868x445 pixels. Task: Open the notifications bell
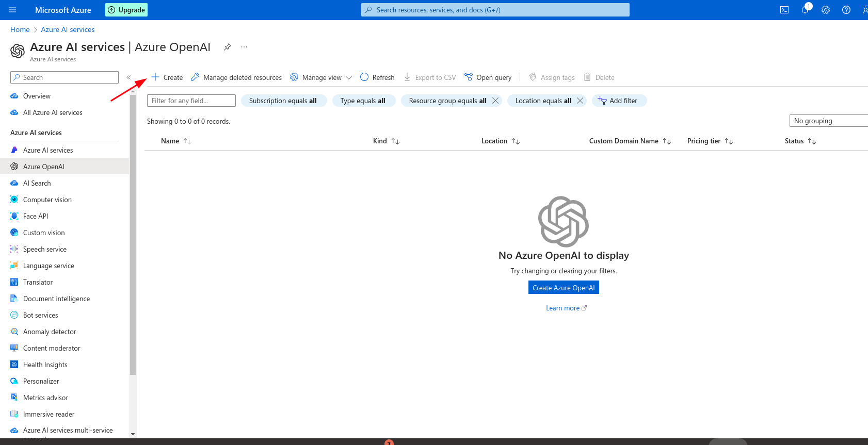[805, 10]
